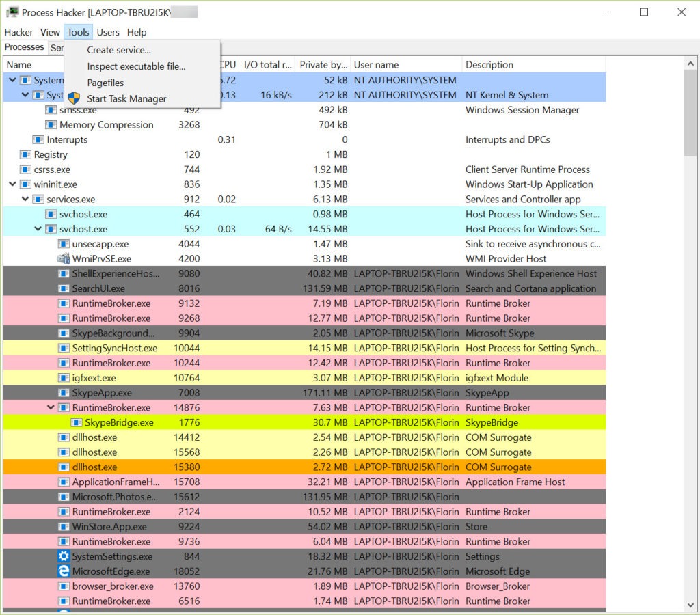The height and width of the screenshot is (615, 700).
Task: Click the SkypeBridge.exe process icon
Action: (x=77, y=422)
